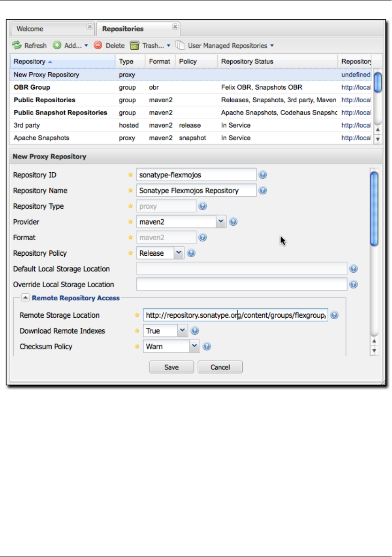
Task: Click the form panel scrollbar thumb
Action: 374,209
